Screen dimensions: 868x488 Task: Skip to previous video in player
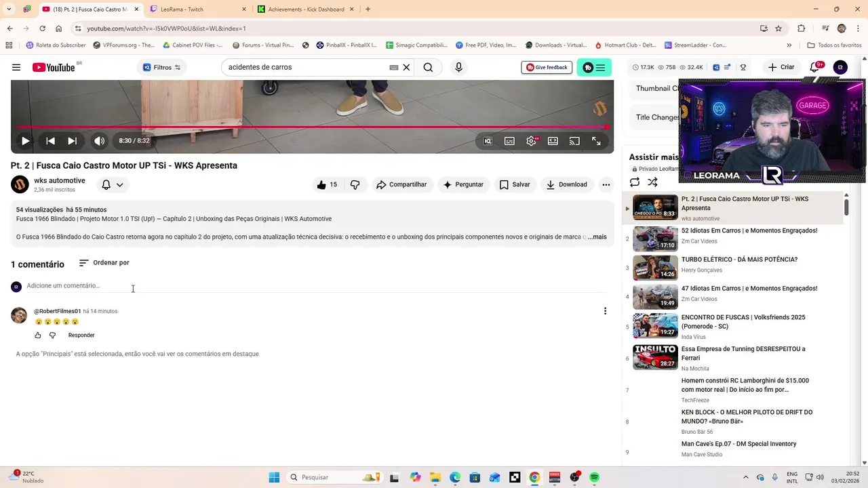(50, 141)
